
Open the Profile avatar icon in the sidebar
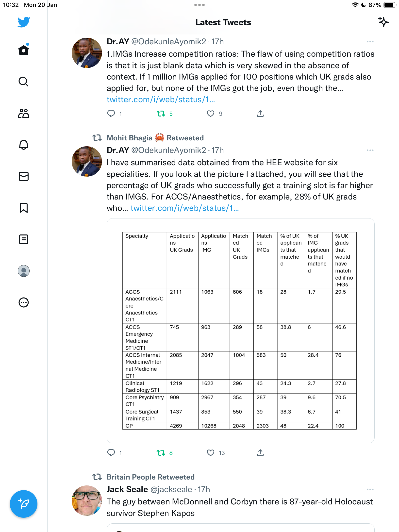[24, 271]
